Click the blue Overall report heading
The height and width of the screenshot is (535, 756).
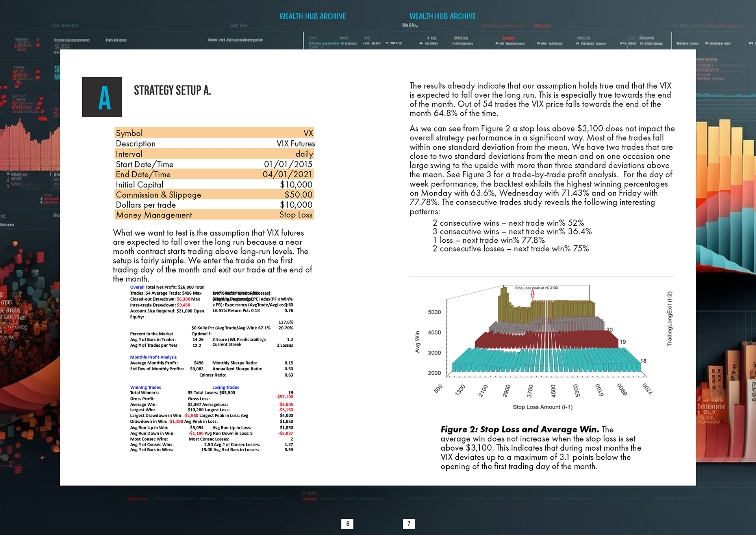pos(137,287)
